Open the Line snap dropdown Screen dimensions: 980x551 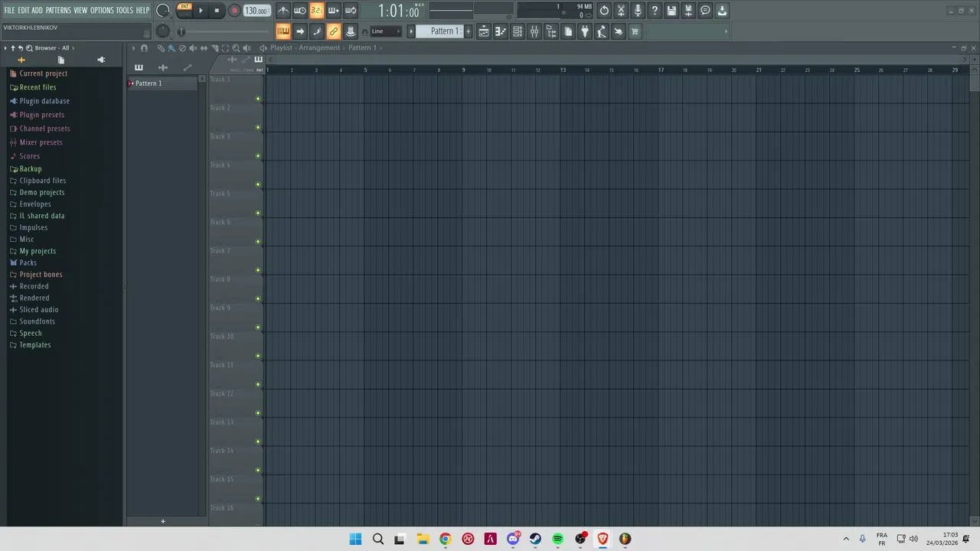[x=386, y=31]
